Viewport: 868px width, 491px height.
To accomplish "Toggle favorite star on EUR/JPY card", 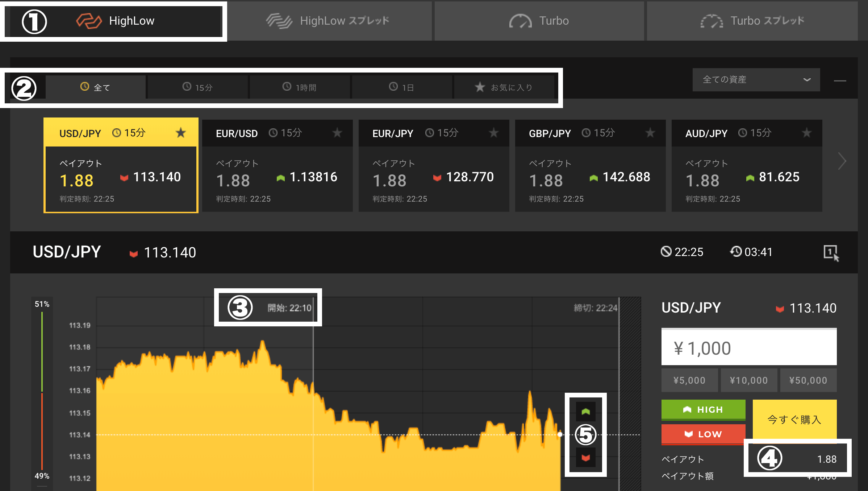I will pos(494,133).
